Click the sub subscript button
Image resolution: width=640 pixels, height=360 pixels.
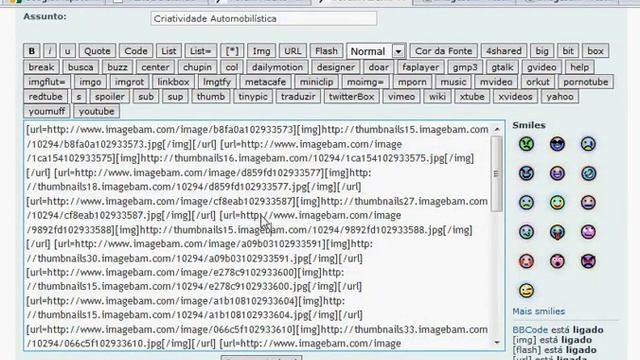pyautogui.click(x=146, y=96)
